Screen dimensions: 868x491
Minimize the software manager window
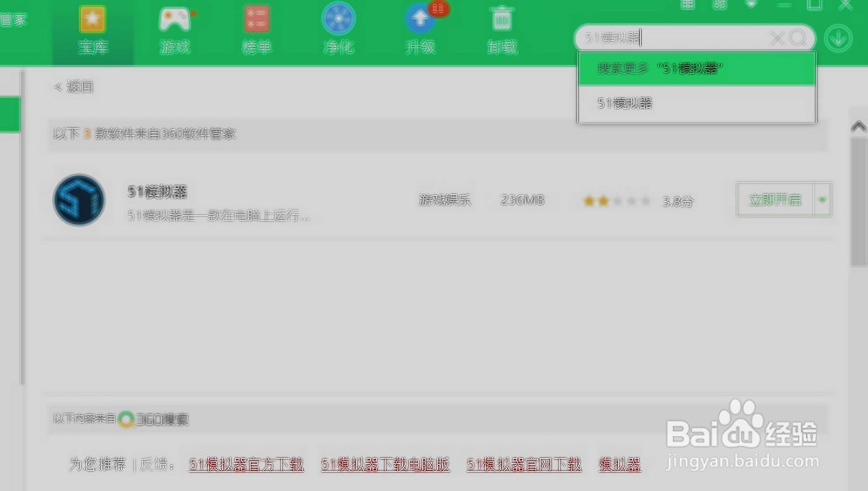point(784,5)
